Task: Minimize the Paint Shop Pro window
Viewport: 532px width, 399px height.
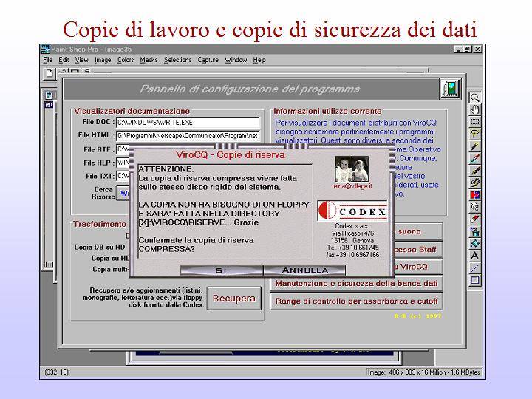Action: [x=458, y=50]
